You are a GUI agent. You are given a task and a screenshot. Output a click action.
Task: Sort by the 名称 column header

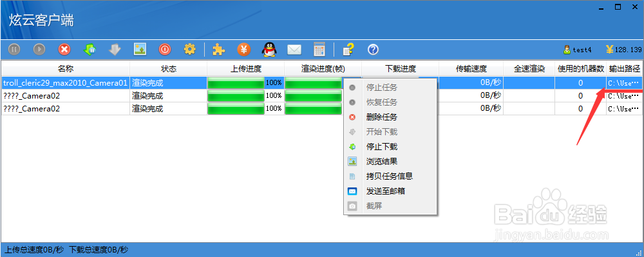click(66, 68)
